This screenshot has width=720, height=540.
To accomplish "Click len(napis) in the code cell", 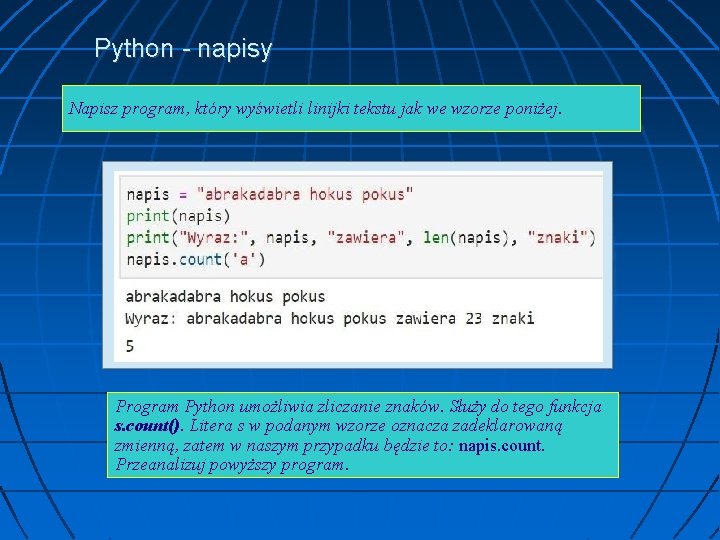I will pos(466,238).
